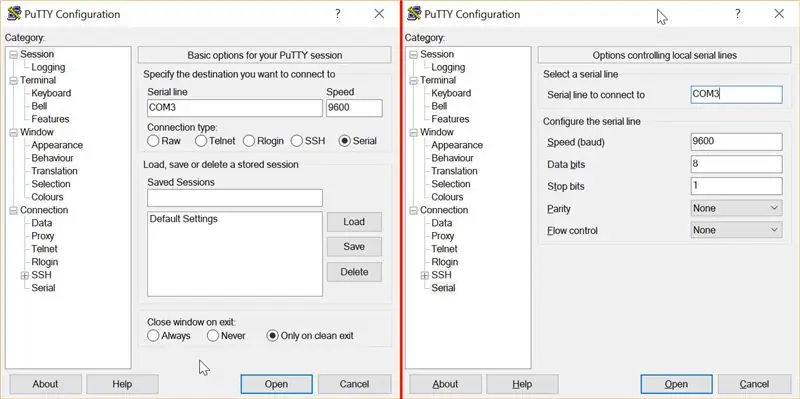Open Appearance category in right window
Screen dimensions: 800x399
tap(457, 145)
